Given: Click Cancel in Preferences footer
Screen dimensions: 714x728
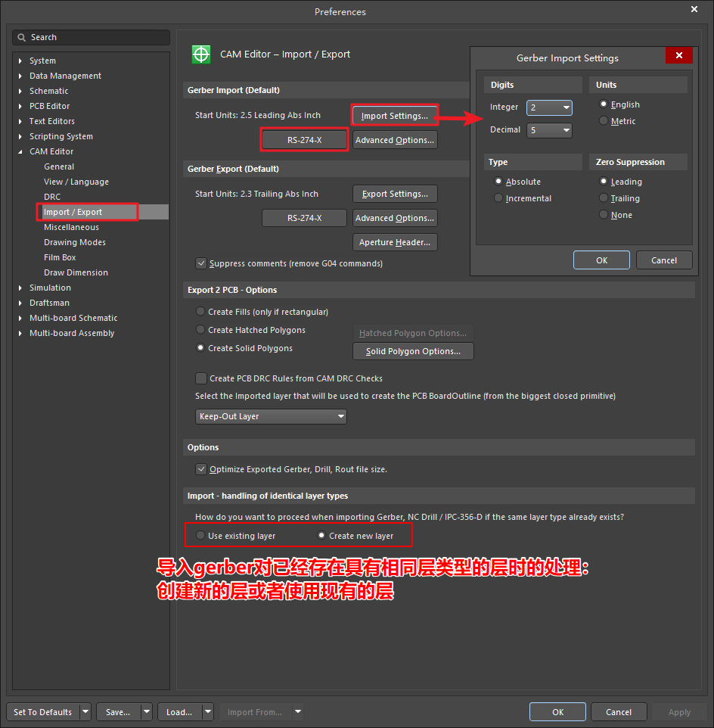Looking at the screenshot, I should click(x=619, y=712).
